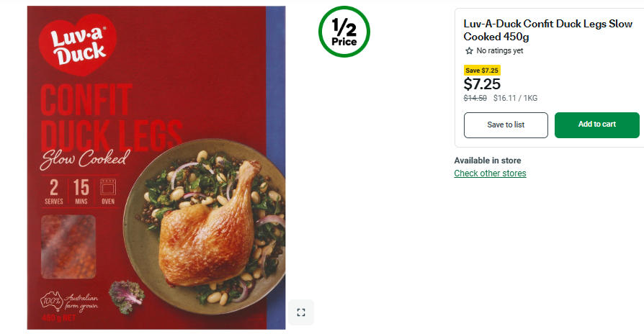The width and height of the screenshot is (644, 334).
Task: Click the 15 mins indicator on box
Action: 81,191
